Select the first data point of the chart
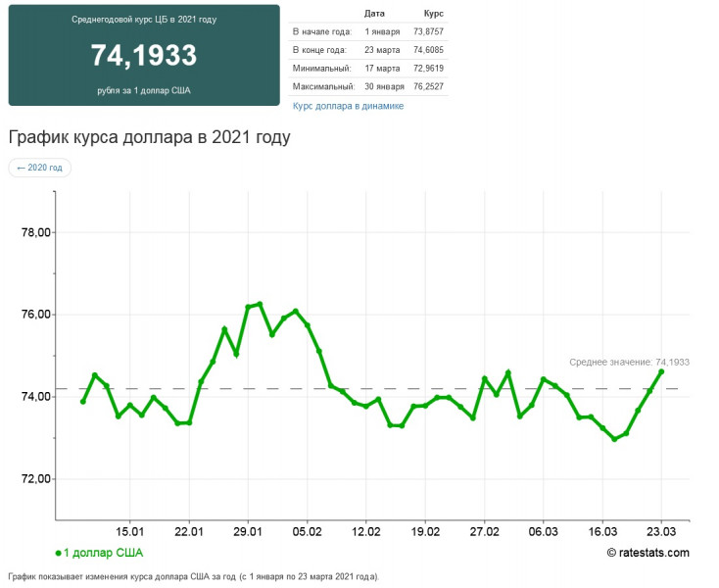Screen dimensions: 719x588 click(x=83, y=402)
